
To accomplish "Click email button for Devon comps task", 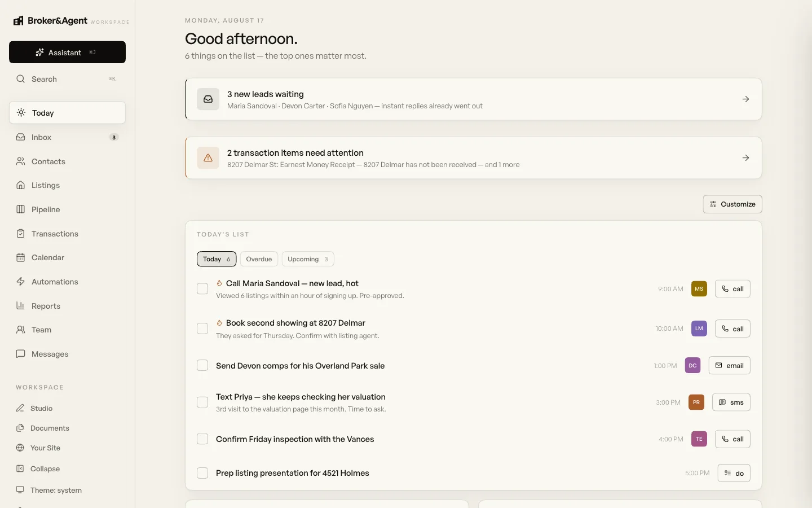I will [x=729, y=365].
